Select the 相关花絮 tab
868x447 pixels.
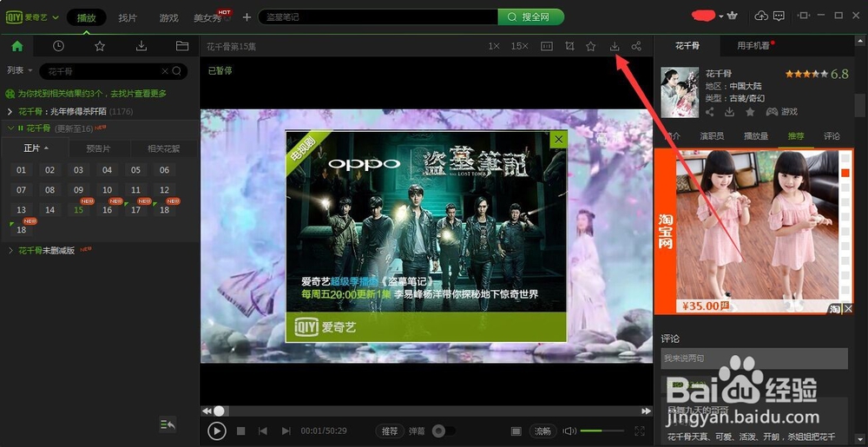pyautogui.click(x=164, y=148)
